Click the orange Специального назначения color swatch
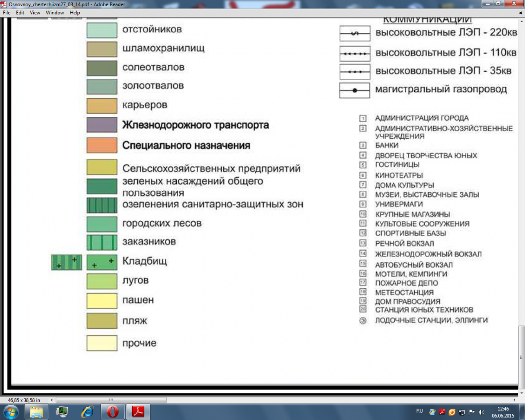525x420 pixels. (x=102, y=145)
